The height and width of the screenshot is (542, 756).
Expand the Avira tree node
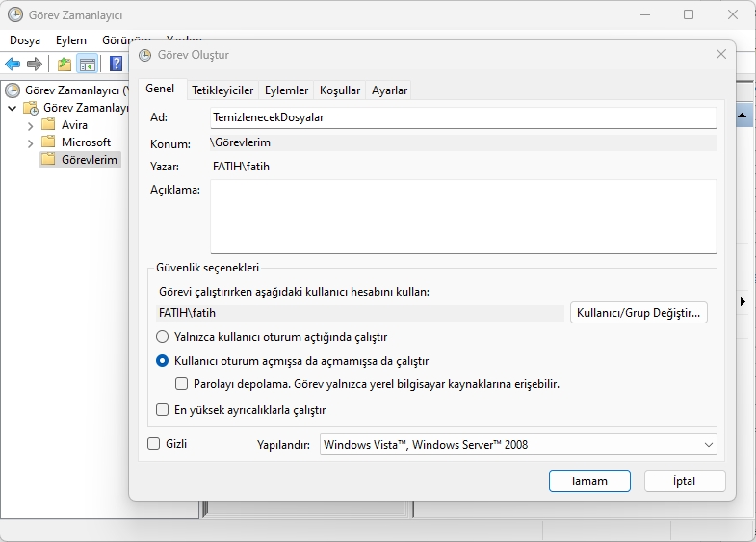(31, 125)
